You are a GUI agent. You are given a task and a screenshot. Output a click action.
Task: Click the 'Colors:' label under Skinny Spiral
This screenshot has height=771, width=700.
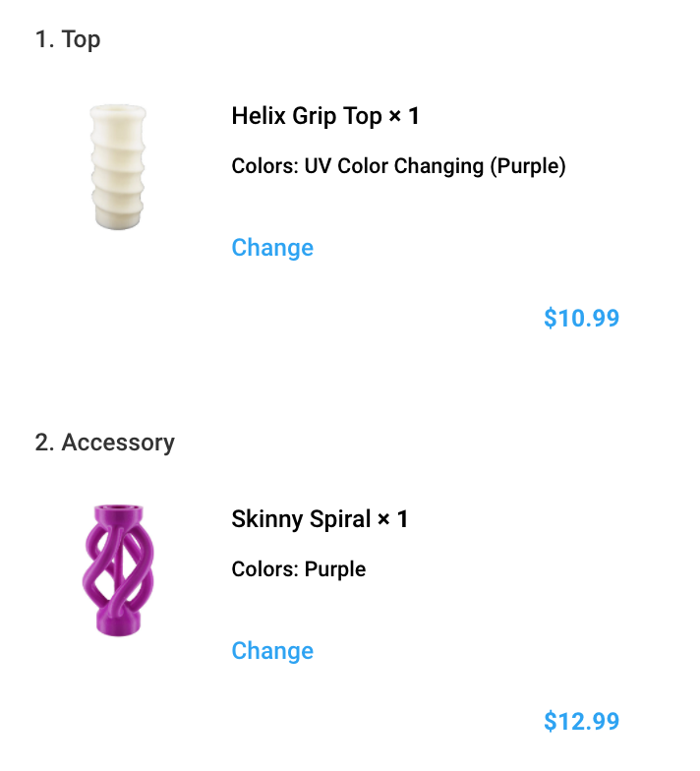tap(265, 569)
